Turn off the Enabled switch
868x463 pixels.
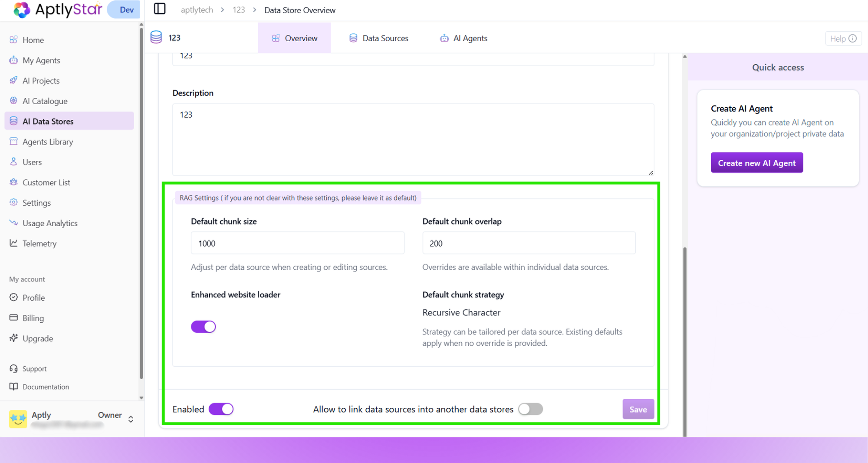[x=221, y=409]
